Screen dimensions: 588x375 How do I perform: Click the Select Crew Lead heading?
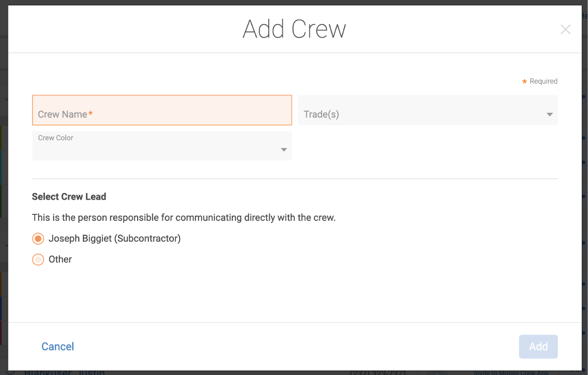coord(69,197)
